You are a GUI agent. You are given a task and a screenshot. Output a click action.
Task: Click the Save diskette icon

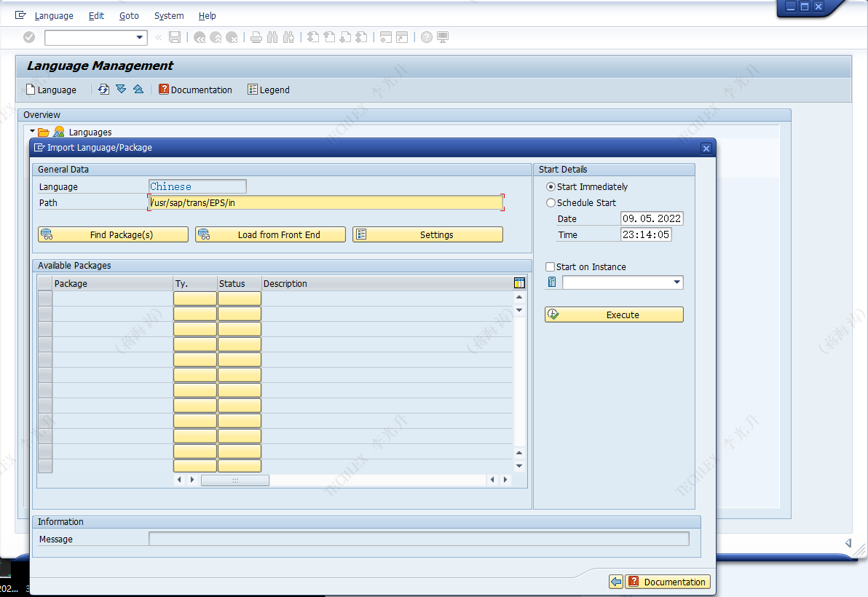click(175, 37)
